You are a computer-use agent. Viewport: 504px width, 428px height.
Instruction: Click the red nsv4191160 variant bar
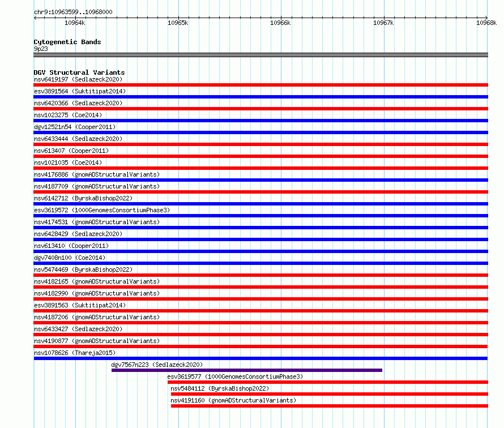(x=330, y=406)
